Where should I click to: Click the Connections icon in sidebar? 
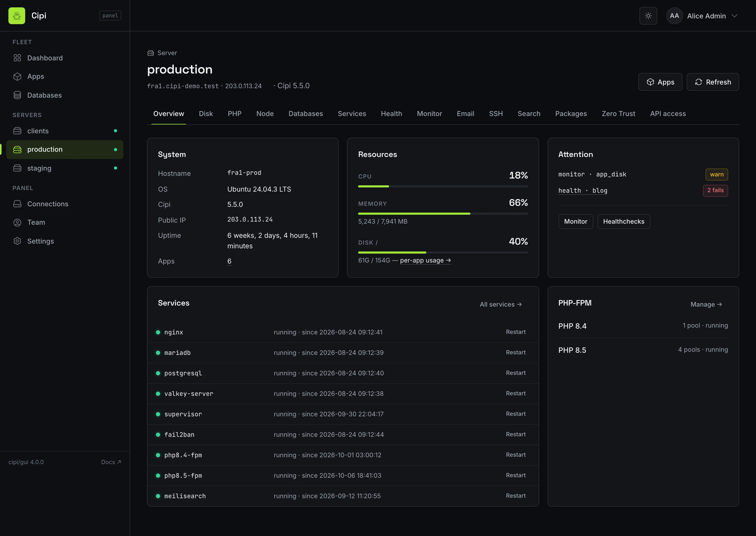coord(17,204)
